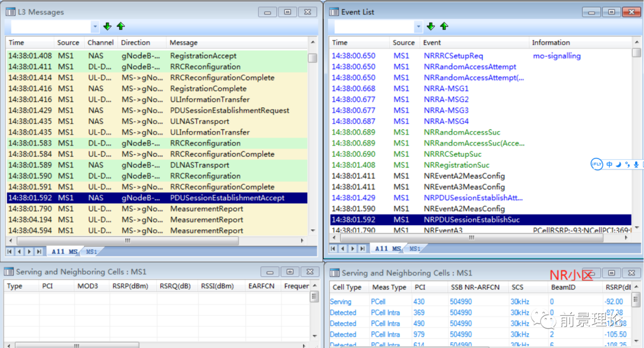Go to last tab in Event List navigator
Image resolution: width=644 pixels, height=348 pixels.
click(x=363, y=248)
